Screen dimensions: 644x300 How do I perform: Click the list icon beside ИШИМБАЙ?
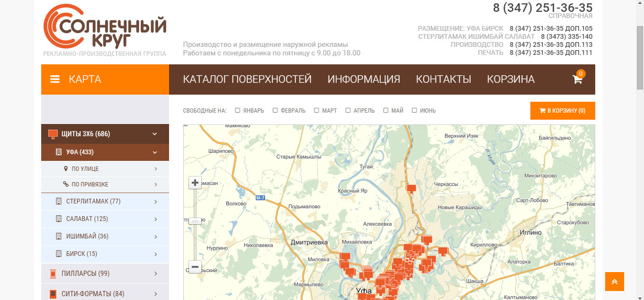point(59,237)
